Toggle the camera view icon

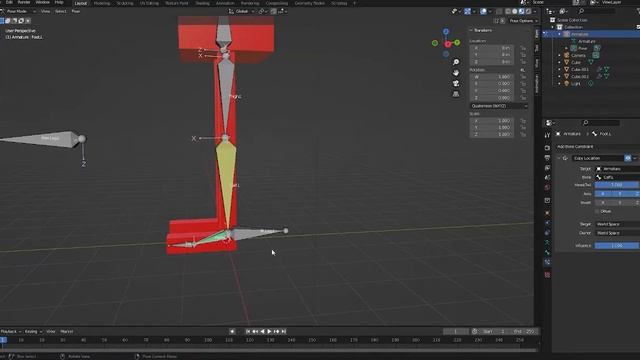(x=456, y=83)
